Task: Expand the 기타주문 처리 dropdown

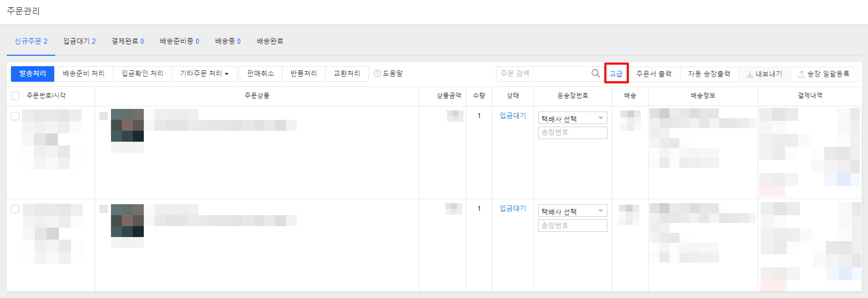Action: pos(204,73)
